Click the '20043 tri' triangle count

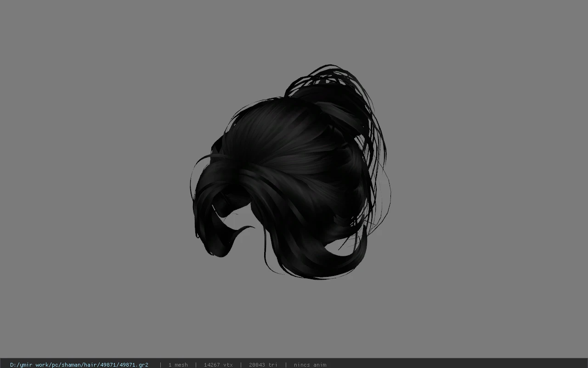263,365
